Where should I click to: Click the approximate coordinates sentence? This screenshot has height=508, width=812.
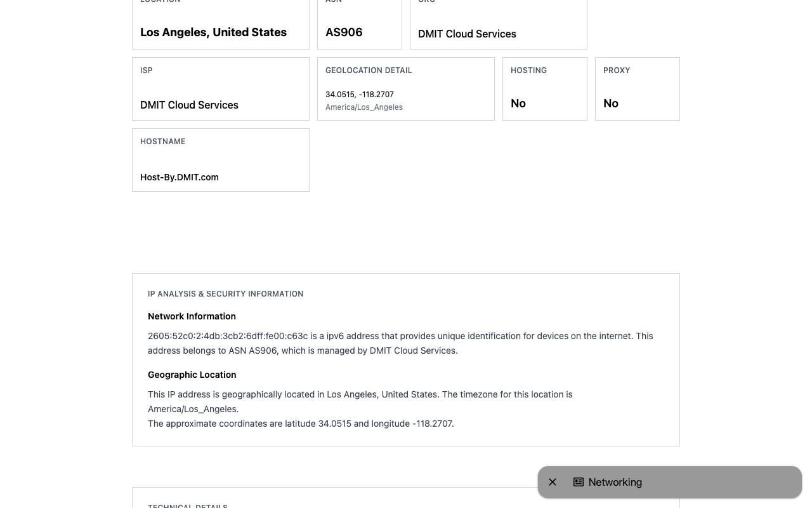pos(301,424)
